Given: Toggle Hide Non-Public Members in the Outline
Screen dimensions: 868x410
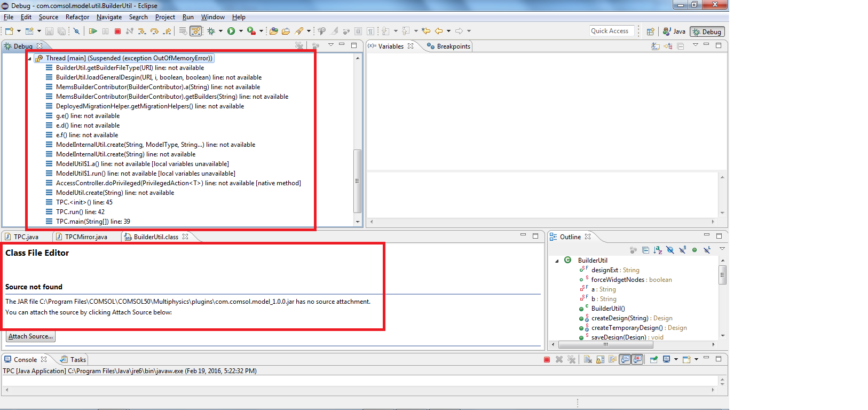Looking at the screenshot, I should point(695,250).
